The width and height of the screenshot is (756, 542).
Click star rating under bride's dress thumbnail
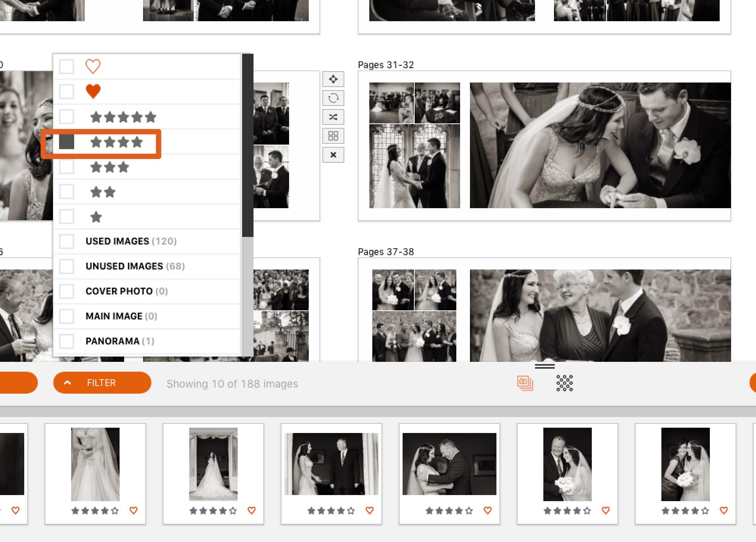(x=95, y=511)
